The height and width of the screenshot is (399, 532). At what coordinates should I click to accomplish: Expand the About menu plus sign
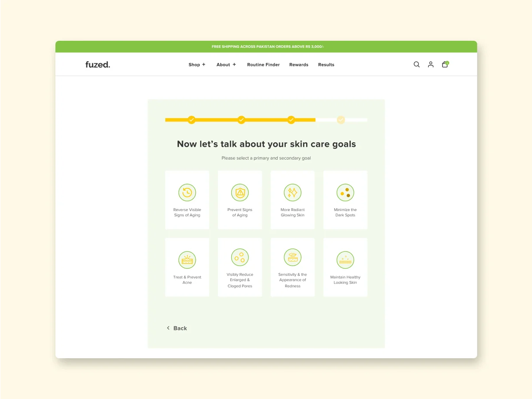[x=234, y=65]
